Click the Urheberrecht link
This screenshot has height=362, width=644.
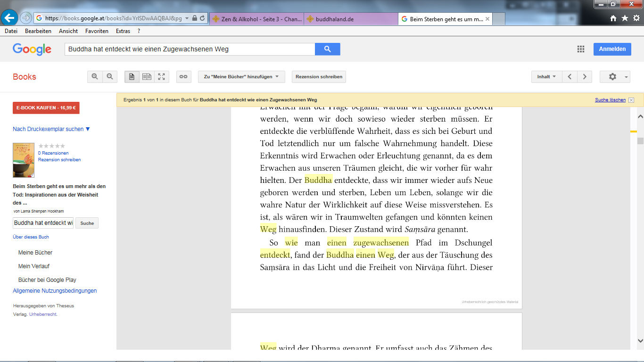click(43, 314)
